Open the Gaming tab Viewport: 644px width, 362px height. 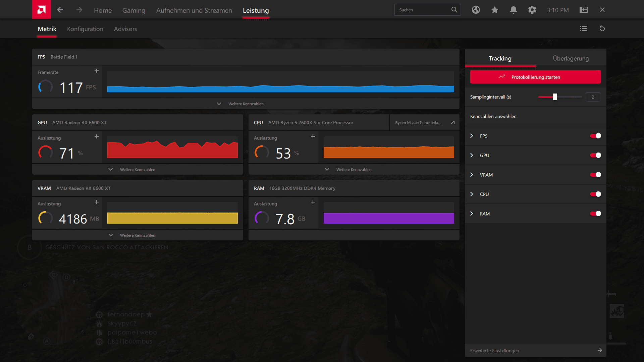click(133, 10)
